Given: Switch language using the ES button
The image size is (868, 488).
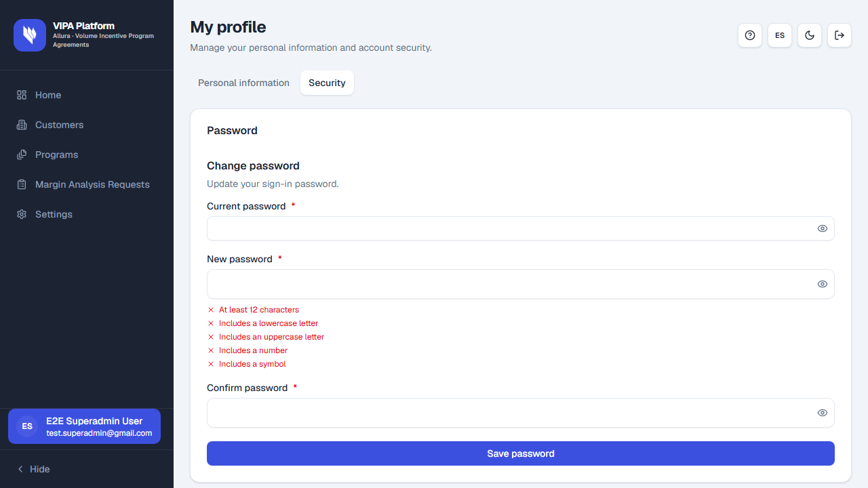Looking at the screenshot, I should click(x=780, y=35).
